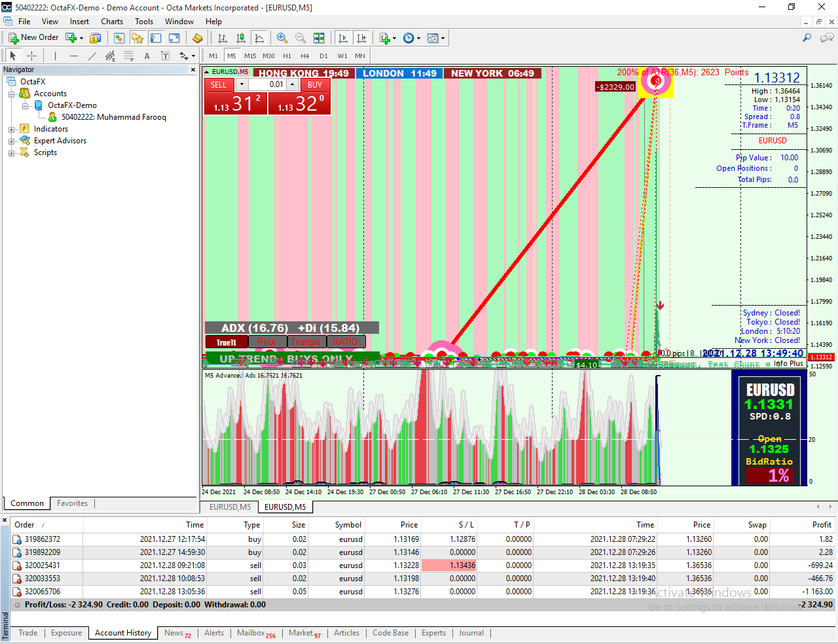
Task: Select the trendline drawing tool
Action: [x=92, y=56]
